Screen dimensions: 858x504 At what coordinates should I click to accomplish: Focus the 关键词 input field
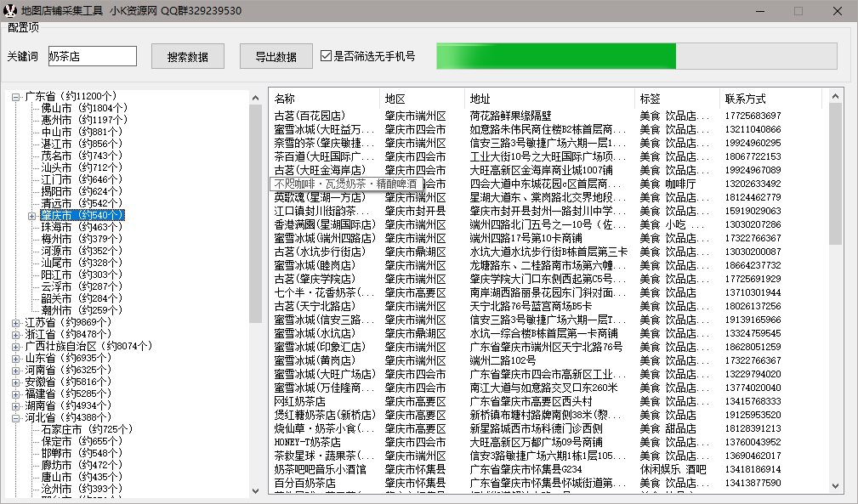coord(92,56)
